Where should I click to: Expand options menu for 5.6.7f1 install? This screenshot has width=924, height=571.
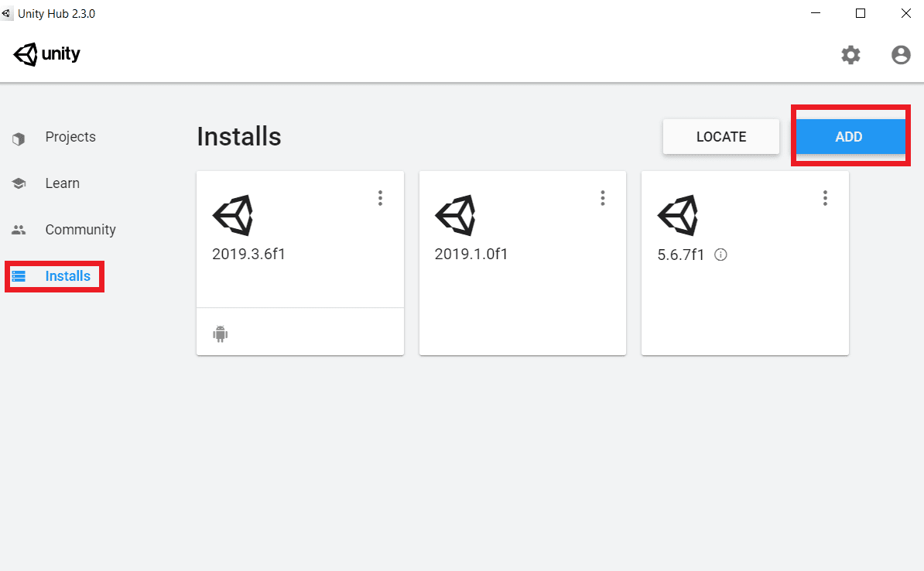point(825,198)
